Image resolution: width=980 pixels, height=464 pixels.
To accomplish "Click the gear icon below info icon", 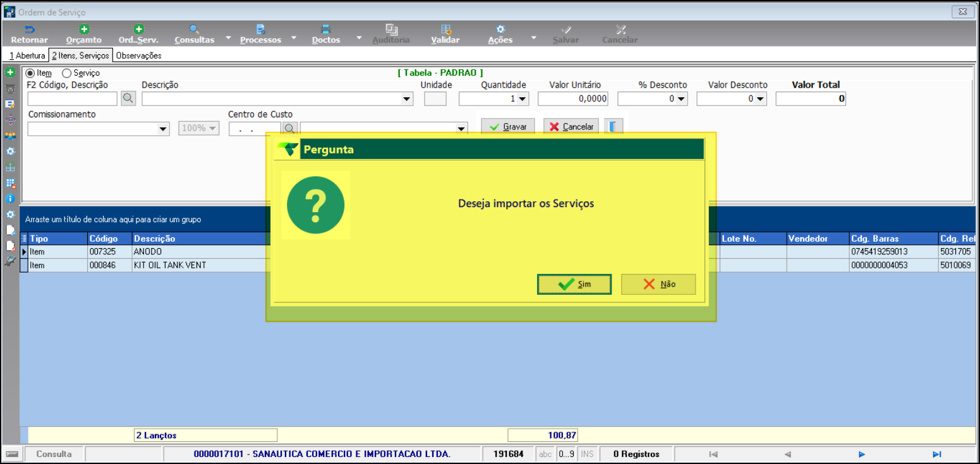I will pos(10,214).
